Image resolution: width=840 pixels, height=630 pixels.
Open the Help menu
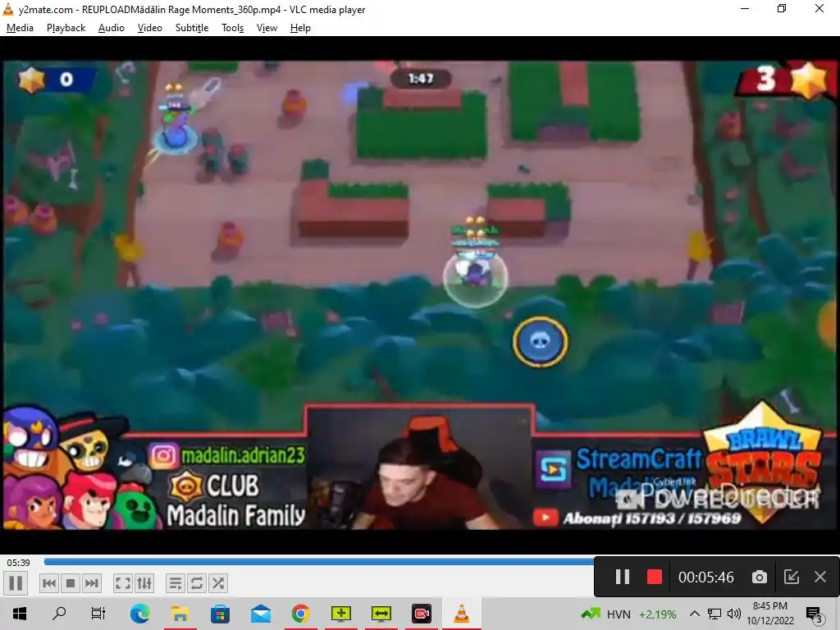300,28
